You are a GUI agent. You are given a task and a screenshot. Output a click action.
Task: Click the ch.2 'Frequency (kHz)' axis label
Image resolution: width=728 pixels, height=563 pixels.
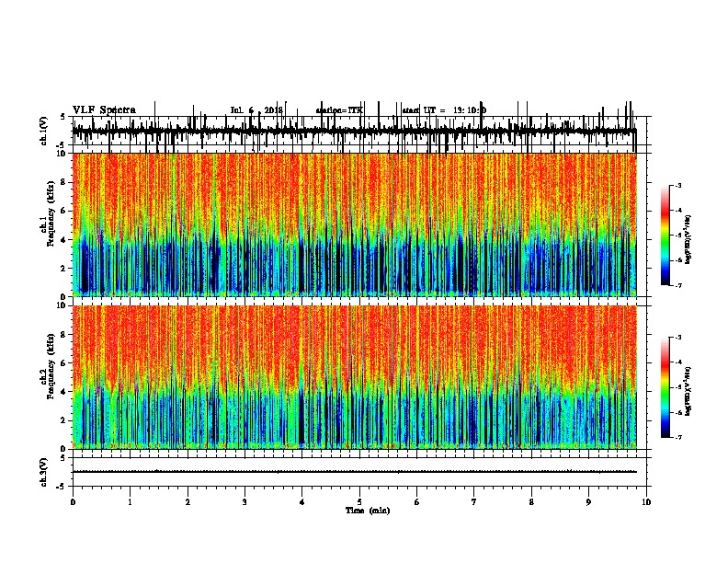51,366
